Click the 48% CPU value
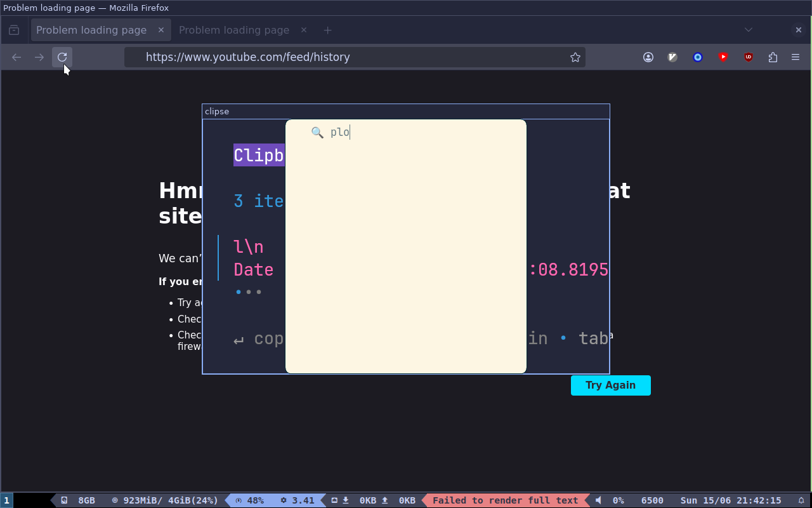812x508 pixels. pos(256,500)
